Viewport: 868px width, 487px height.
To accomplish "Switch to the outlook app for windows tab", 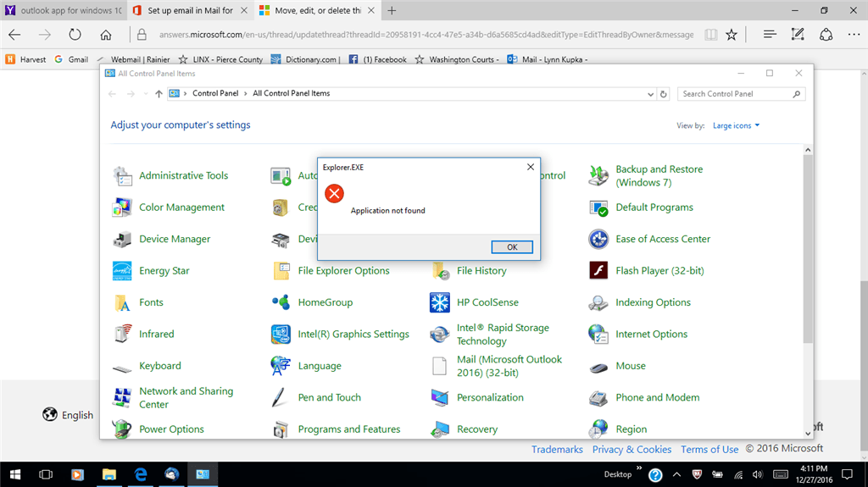I will pos(64,10).
